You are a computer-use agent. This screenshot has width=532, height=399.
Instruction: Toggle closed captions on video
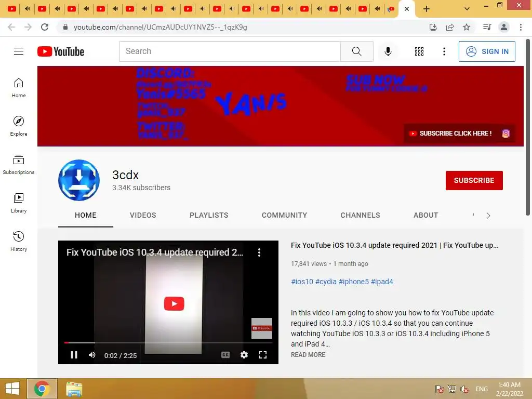coord(225,355)
